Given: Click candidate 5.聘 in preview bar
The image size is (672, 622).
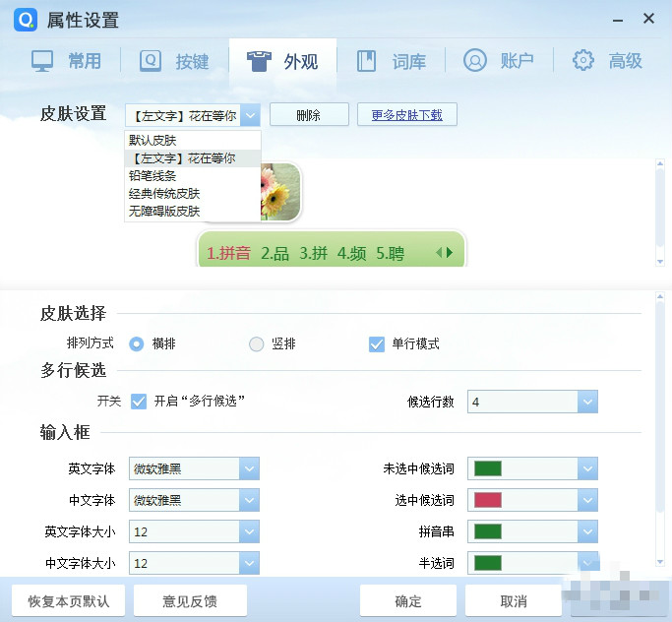Looking at the screenshot, I should [x=390, y=253].
